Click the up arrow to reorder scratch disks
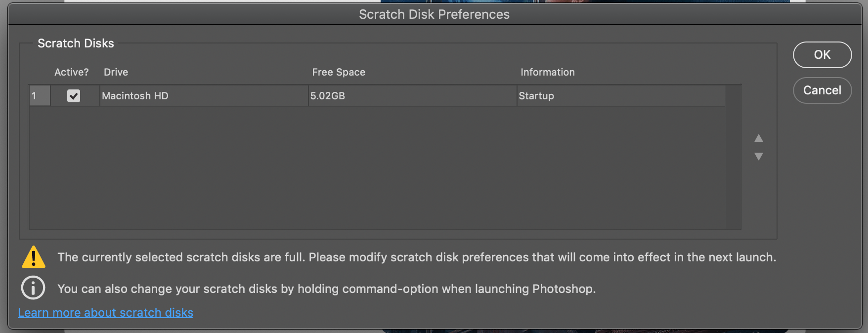Viewport: 868px width, 333px height. pyautogui.click(x=758, y=139)
